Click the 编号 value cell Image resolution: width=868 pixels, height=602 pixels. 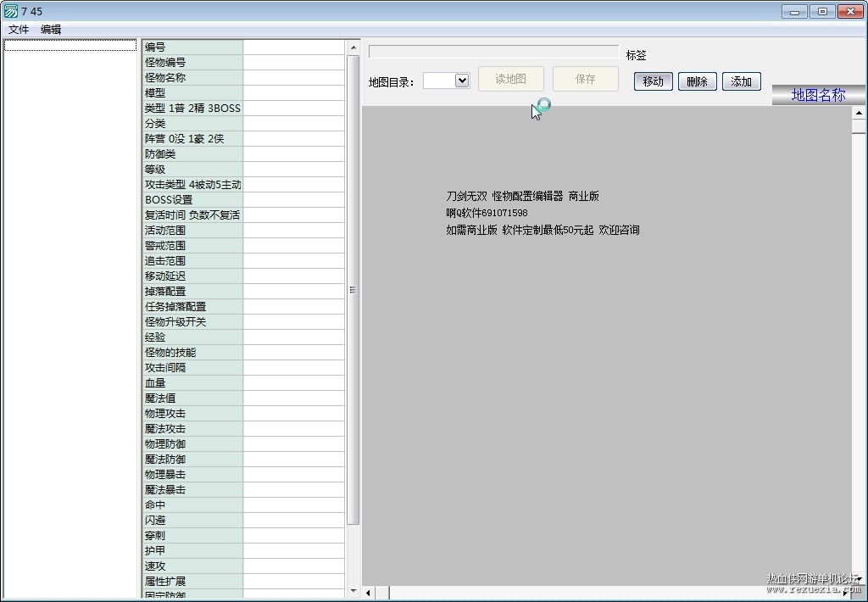pos(293,47)
